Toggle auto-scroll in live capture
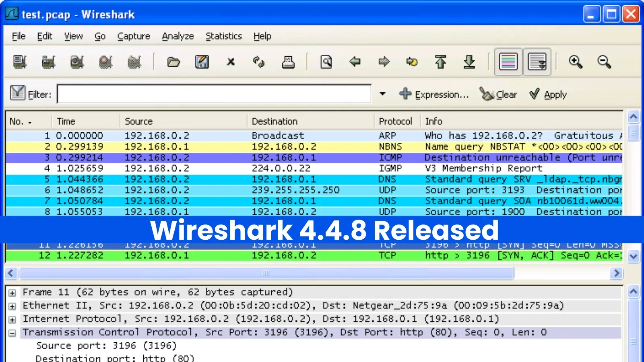 point(537,62)
